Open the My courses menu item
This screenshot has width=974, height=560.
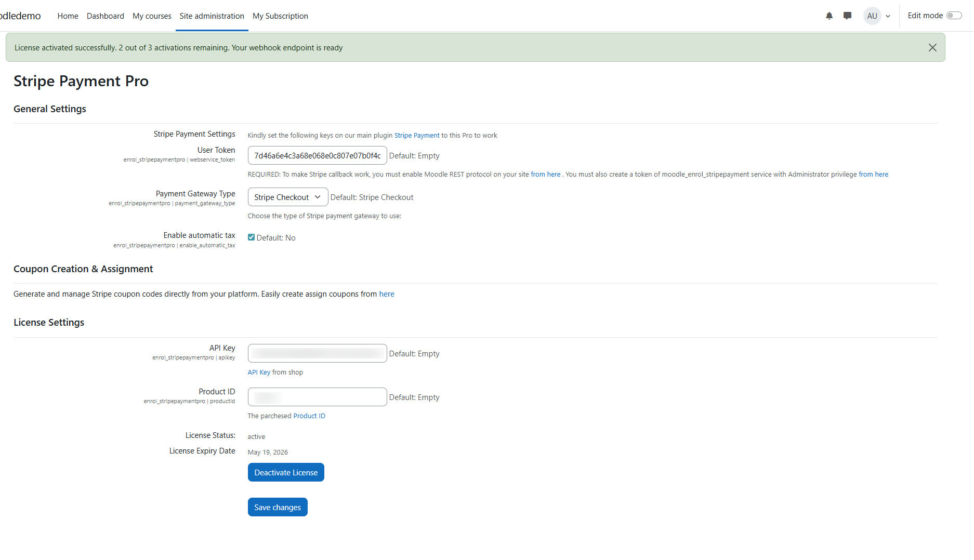(x=152, y=16)
